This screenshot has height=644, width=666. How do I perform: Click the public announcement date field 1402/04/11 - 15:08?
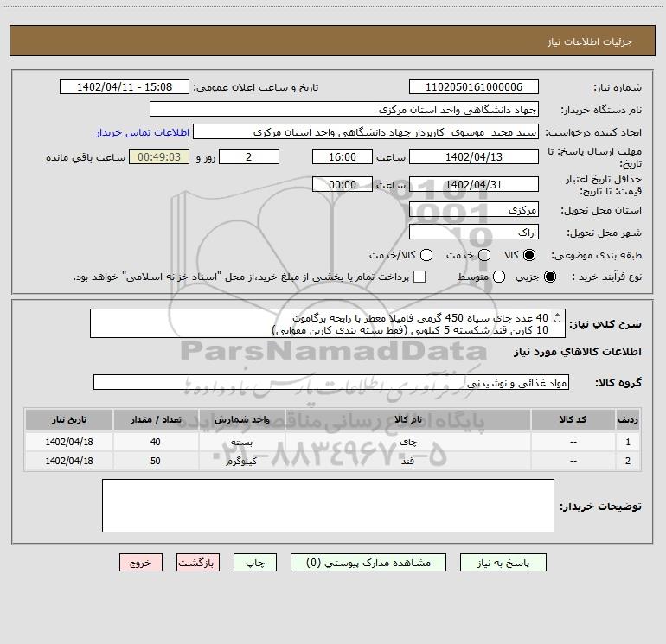coord(125,86)
